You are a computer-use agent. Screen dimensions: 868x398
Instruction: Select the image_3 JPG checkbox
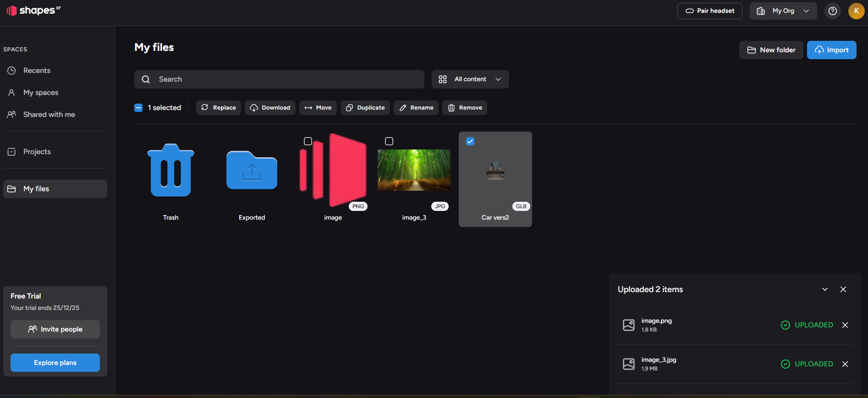[x=389, y=141]
